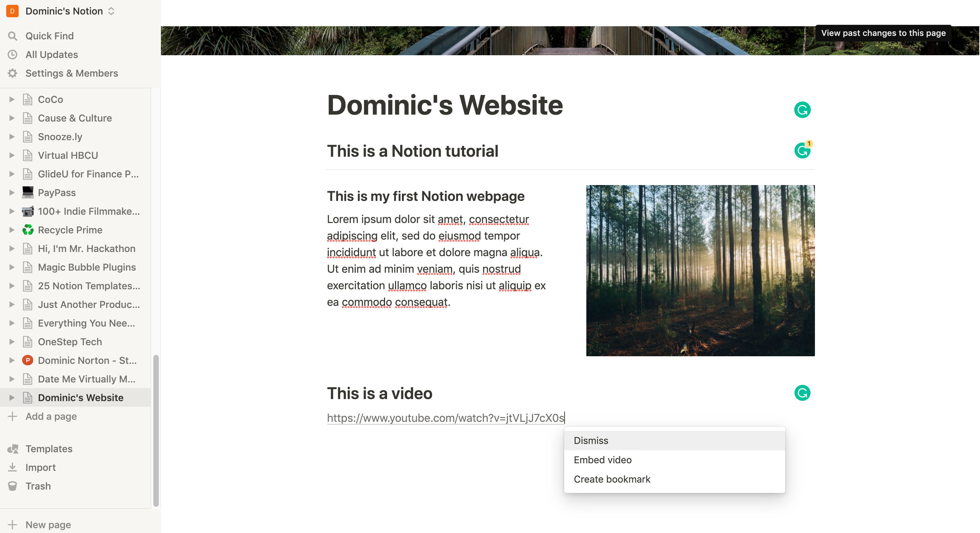Expand the Snooze.ly page toggle
Image resolution: width=980 pixels, height=533 pixels.
pyautogui.click(x=12, y=137)
